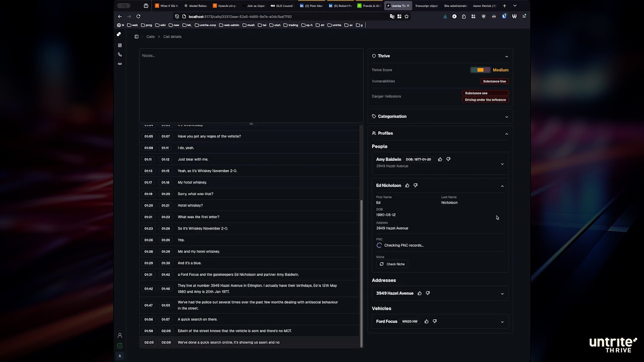Switch to 'Model Release' browser tab
The width and height of the screenshot is (644, 362).
tap(195, 6)
